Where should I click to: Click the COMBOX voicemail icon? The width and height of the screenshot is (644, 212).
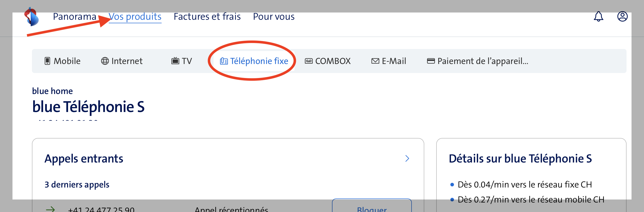point(309,61)
